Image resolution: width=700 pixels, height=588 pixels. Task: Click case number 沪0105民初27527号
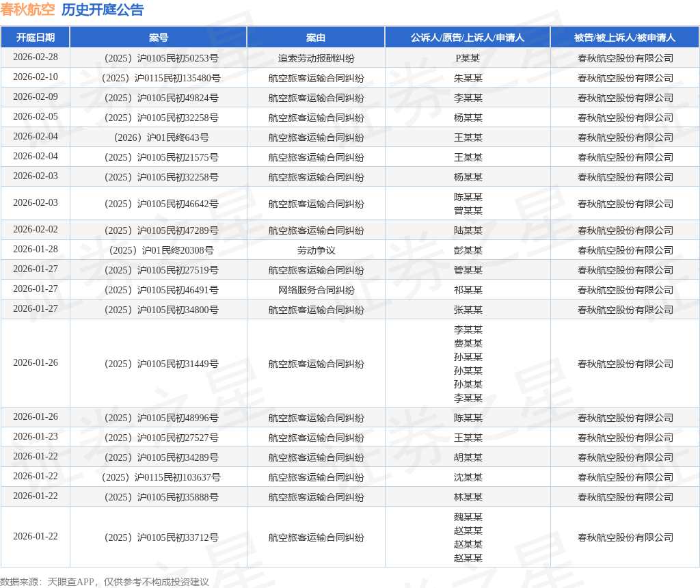161,438
